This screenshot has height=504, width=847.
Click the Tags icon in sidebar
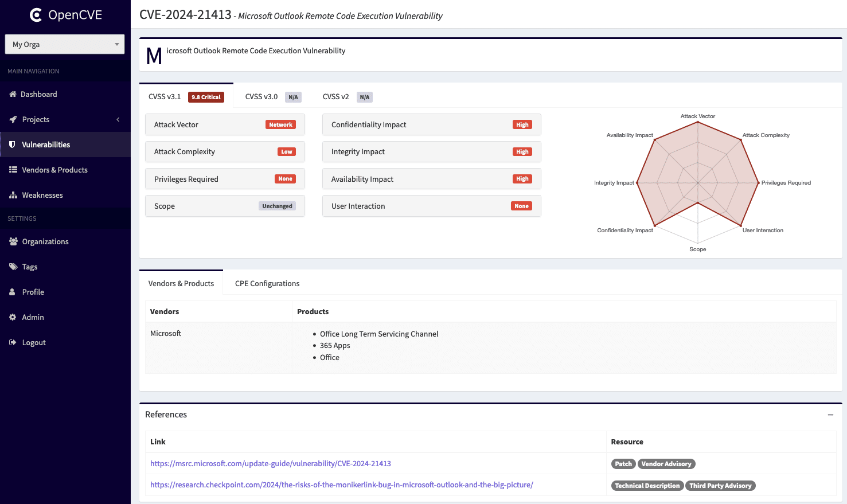click(13, 267)
